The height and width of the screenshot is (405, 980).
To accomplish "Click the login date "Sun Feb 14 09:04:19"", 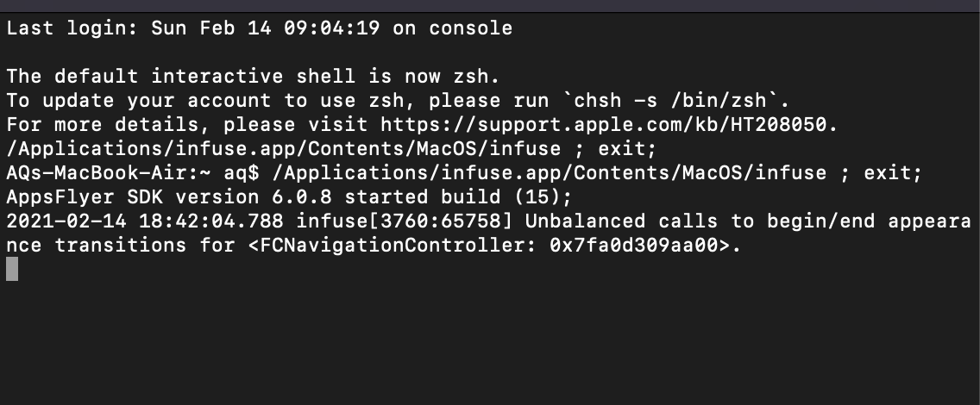I will click(x=265, y=28).
